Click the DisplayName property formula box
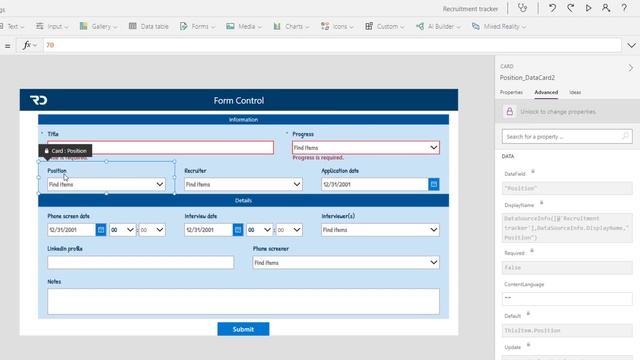The width and height of the screenshot is (640, 360). pos(567,228)
